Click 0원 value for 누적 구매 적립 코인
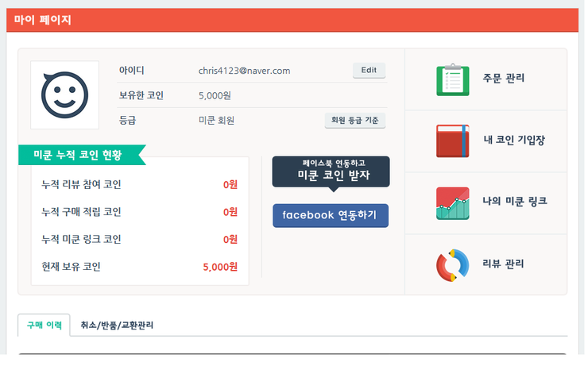Viewport: 588px width, 370px height. coord(230,212)
